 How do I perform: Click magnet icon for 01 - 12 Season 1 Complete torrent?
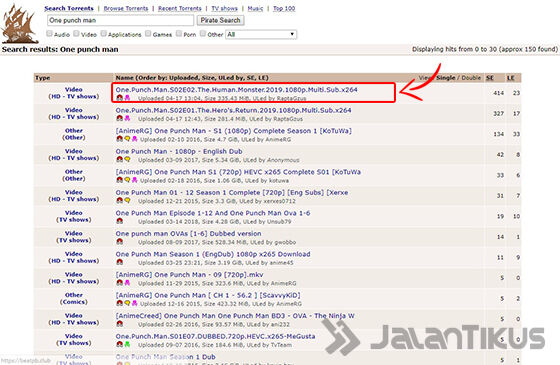click(x=120, y=200)
